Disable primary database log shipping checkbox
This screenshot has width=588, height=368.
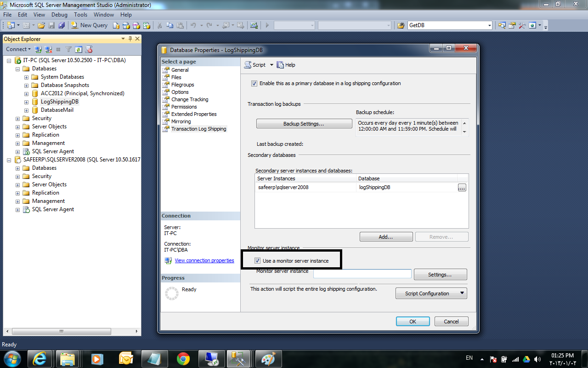[x=254, y=84]
